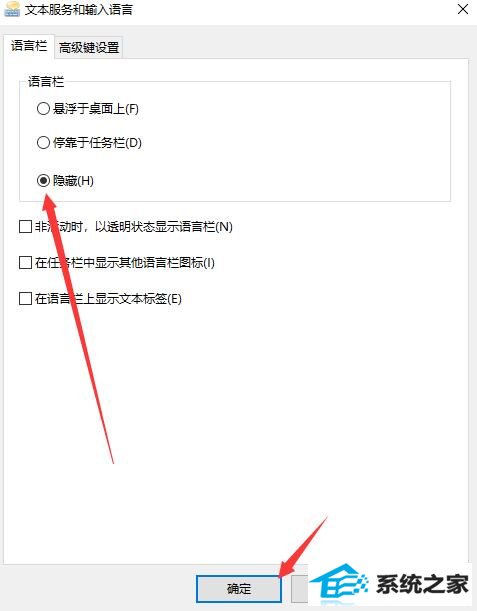
Task: Choose the 停靠于任务栏(D) option
Action: pyautogui.click(x=43, y=143)
